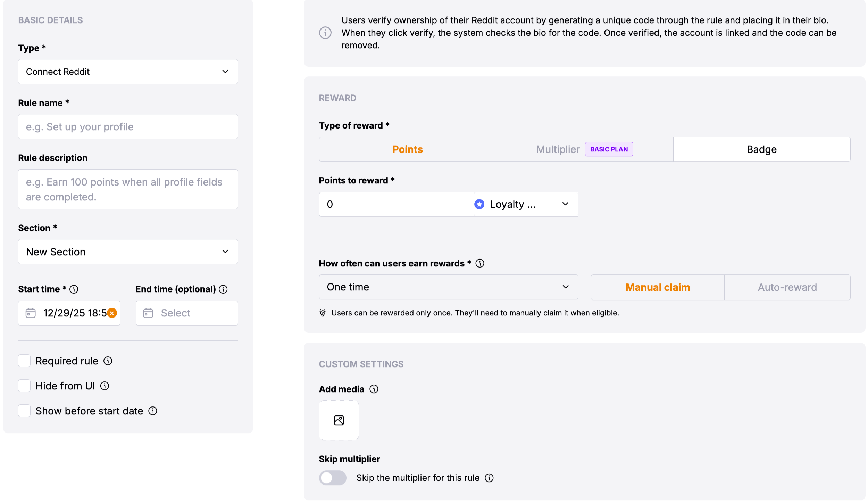Click the End time info icon
The image size is (868, 502).
(223, 289)
